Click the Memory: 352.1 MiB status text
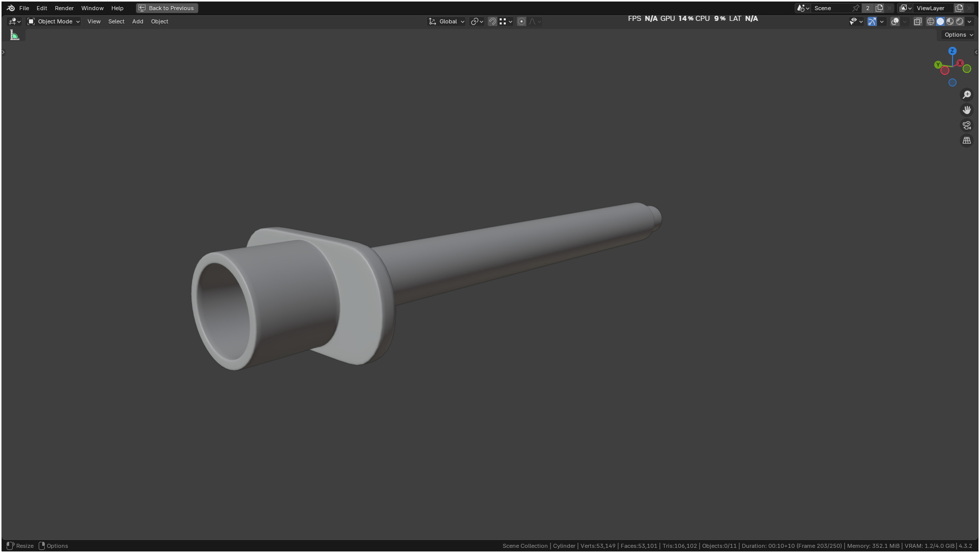 click(873, 546)
